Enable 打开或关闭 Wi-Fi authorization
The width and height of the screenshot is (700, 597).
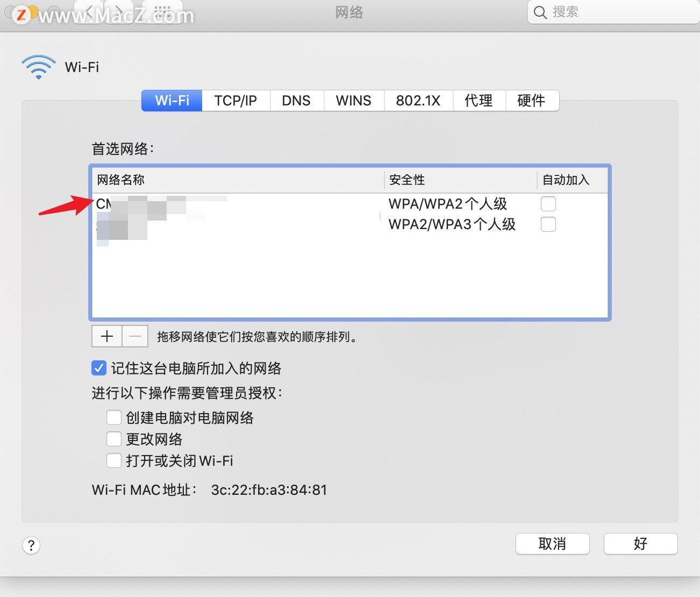click(114, 460)
